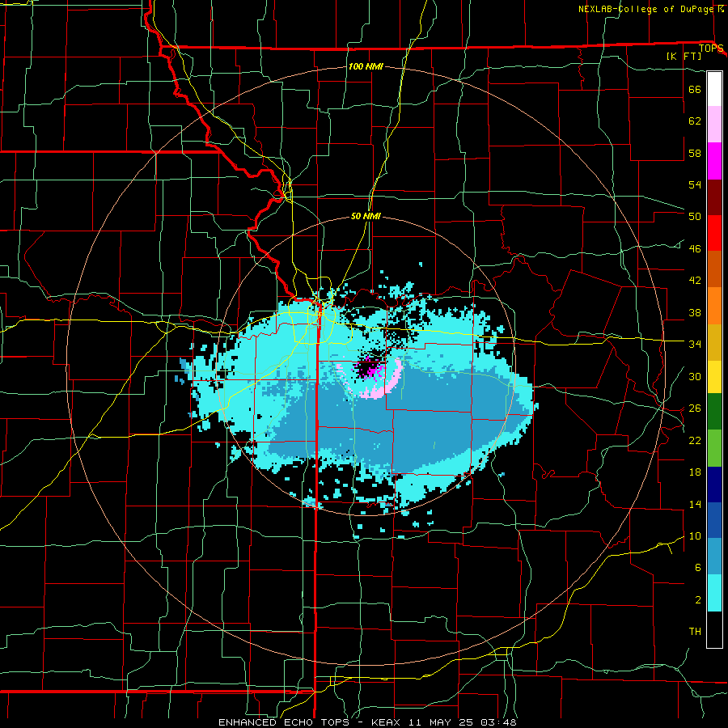Select the cyan legend swatch

[714, 593]
